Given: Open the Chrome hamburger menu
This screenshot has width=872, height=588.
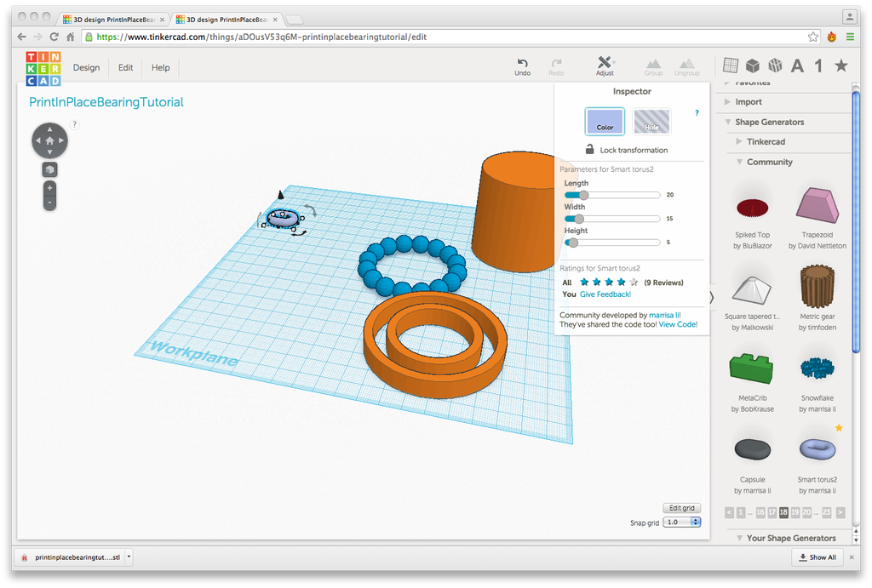Looking at the screenshot, I should [x=851, y=37].
